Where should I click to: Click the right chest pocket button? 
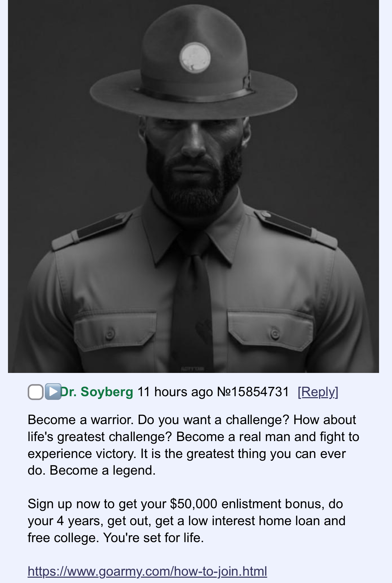pos(274,333)
